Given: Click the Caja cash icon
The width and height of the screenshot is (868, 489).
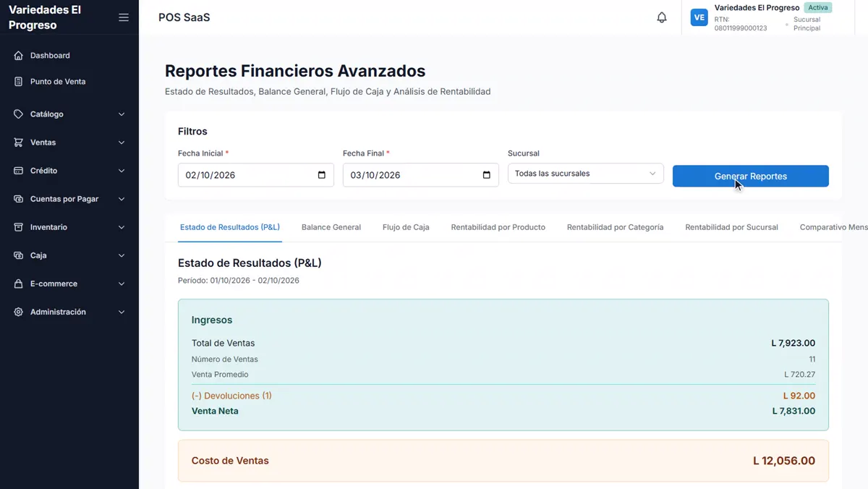Looking at the screenshot, I should (x=19, y=255).
